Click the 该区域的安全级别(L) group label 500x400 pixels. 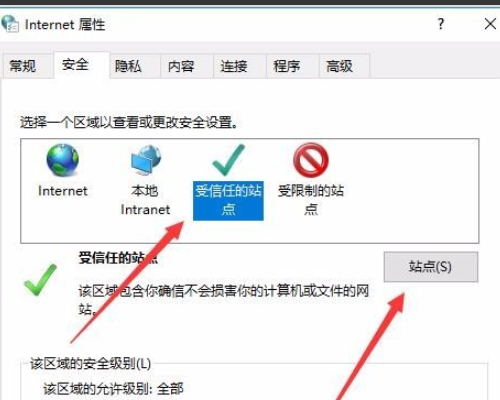[90, 363]
